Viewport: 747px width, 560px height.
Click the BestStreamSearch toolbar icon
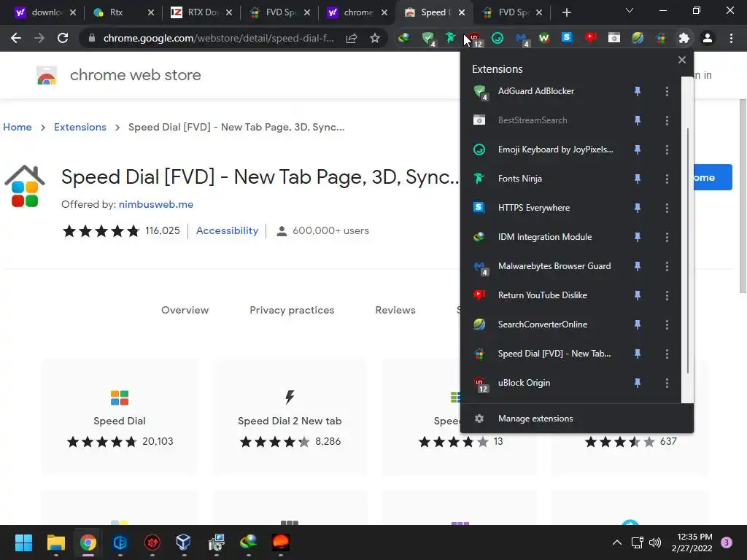614,38
